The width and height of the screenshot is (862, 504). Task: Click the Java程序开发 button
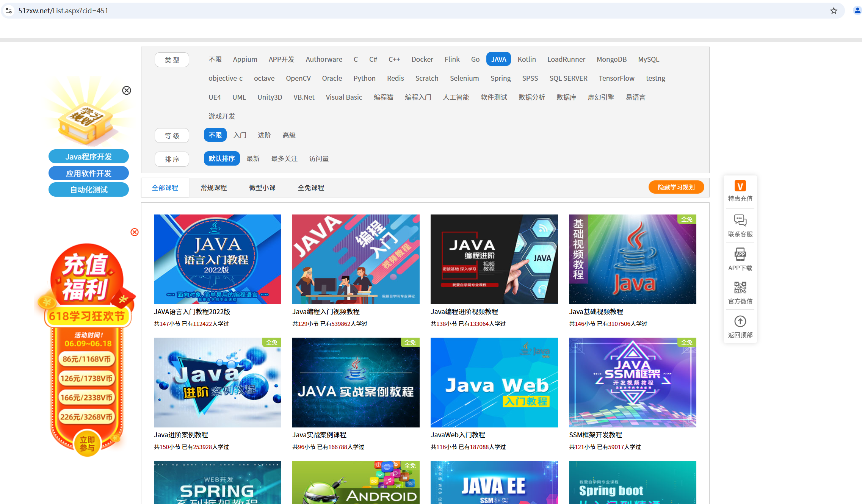click(x=89, y=157)
